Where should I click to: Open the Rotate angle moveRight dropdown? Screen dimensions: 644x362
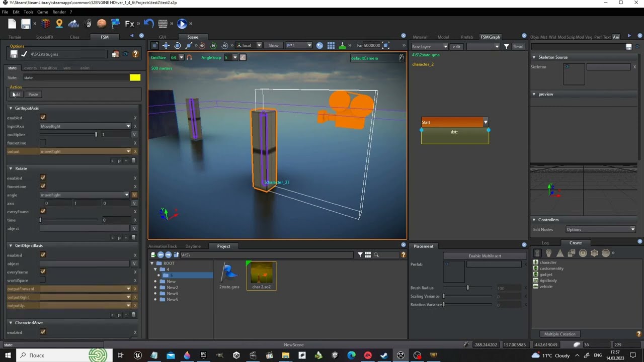click(x=85, y=195)
